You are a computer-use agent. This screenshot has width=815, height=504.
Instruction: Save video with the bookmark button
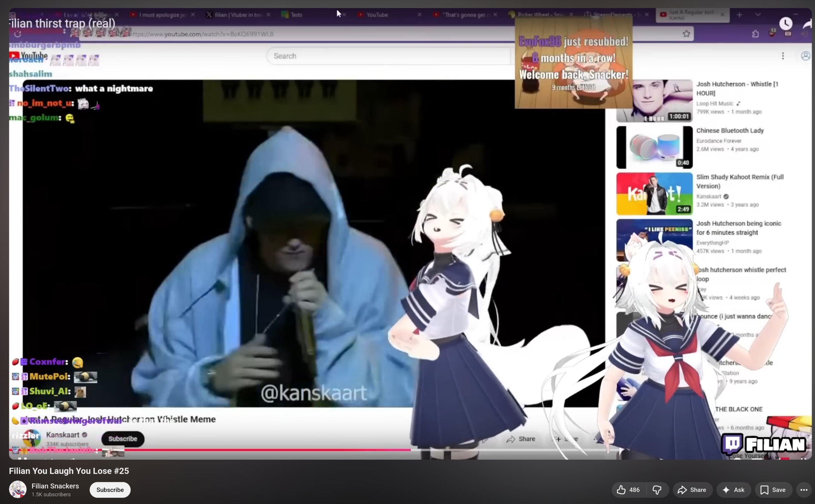(x=773, y=490)
